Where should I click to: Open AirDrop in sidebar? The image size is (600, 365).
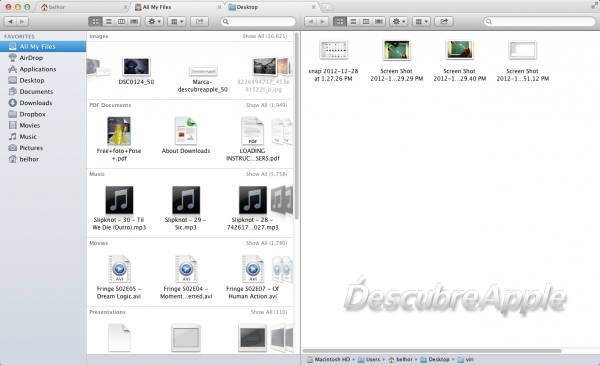[x=43, y=58]
